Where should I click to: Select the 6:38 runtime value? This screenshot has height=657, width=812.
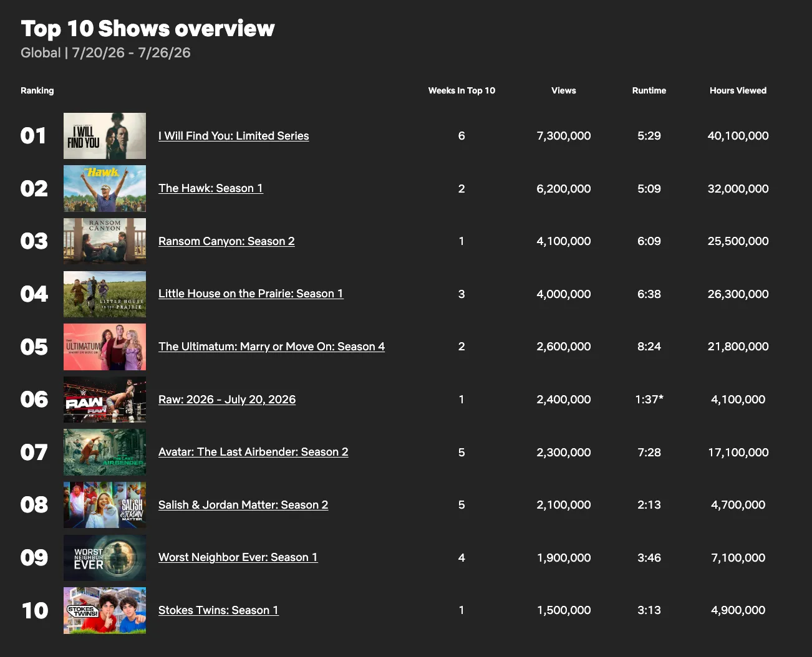649,294
